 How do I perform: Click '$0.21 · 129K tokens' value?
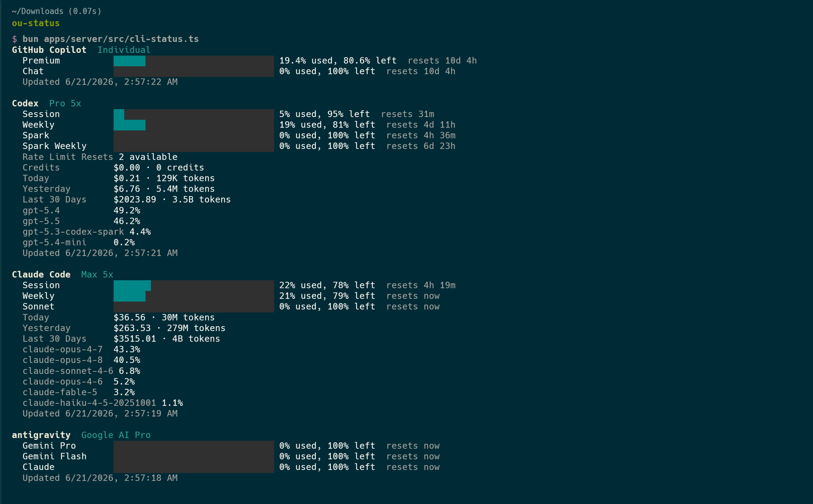164,178
